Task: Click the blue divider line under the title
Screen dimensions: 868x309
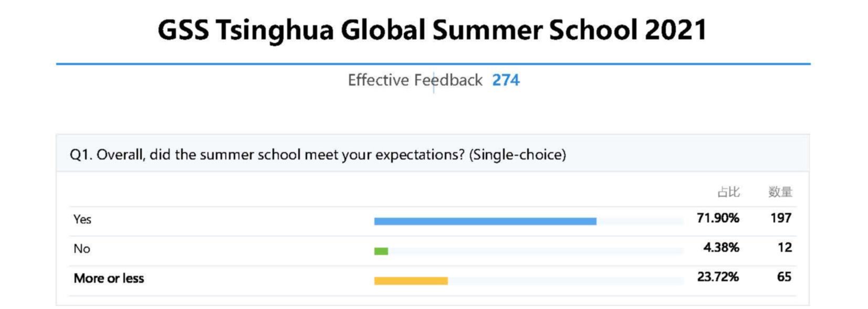Action: point(433,64)
